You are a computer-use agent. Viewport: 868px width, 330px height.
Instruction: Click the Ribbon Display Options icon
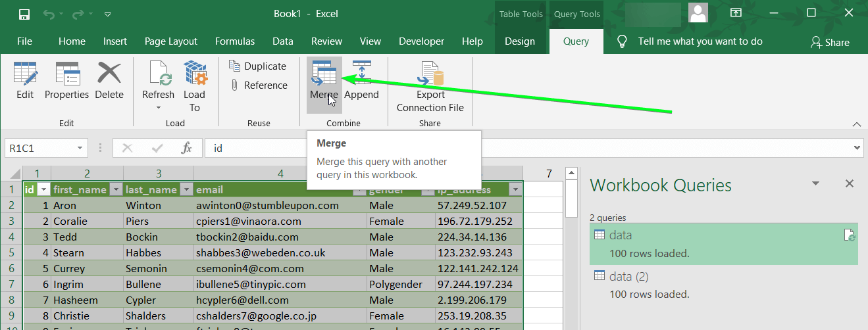(x=736, y=13)
